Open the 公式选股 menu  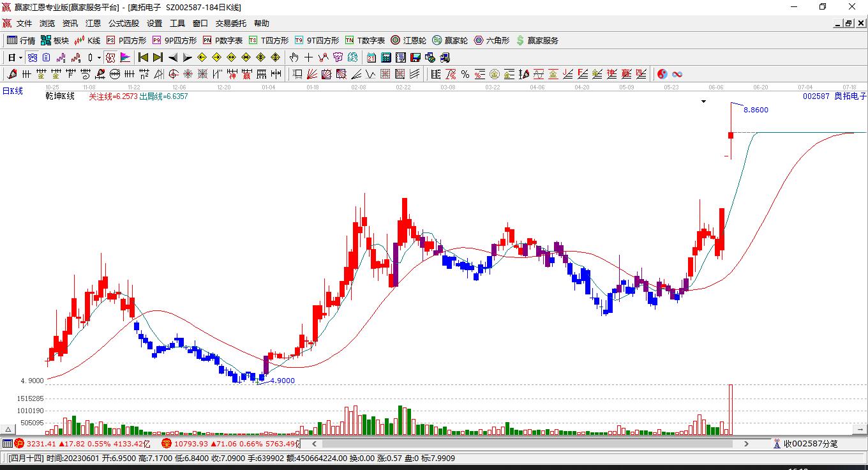[124, 24]
